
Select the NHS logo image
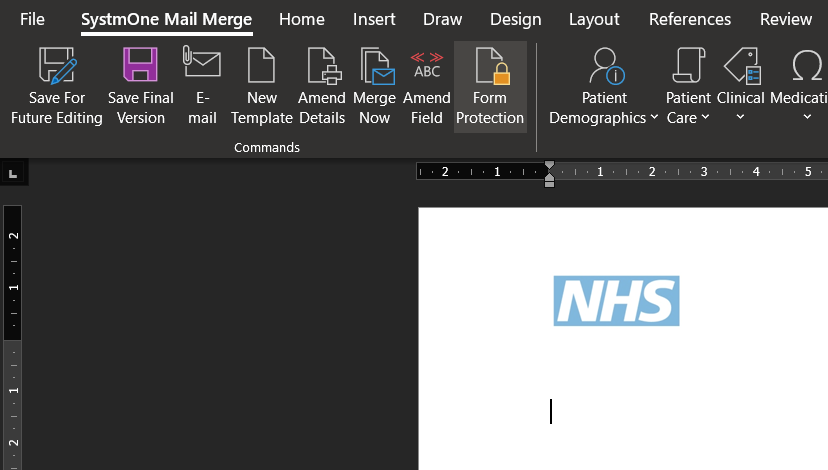[616, 300]
